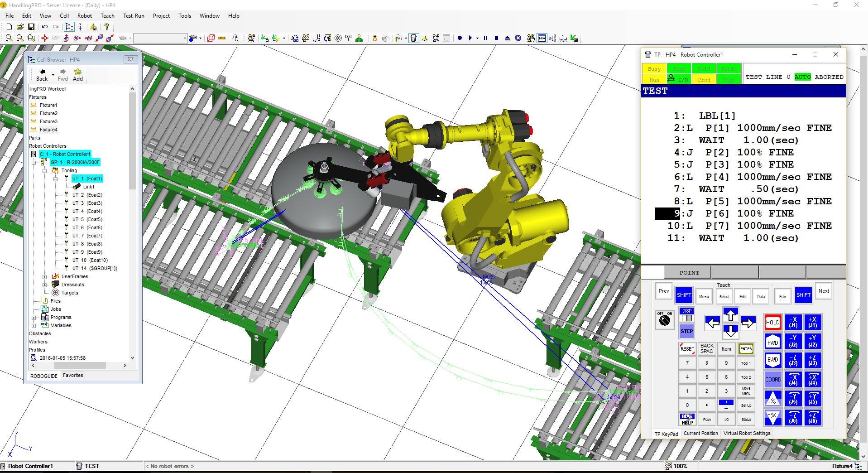Start recording with the record circle icon
Screen dimensions: 868x473
[460, 38]
